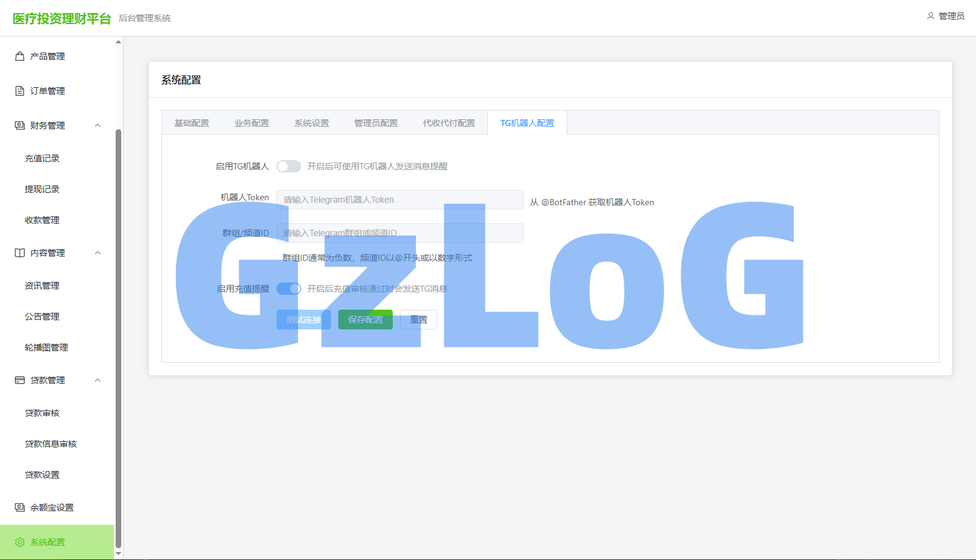
Task: Click the 管理员 account label
Action: pos(951,16)
